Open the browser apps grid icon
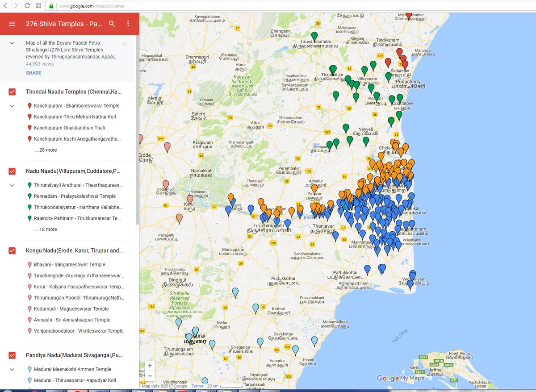536x392 pixels. (38, 6)
